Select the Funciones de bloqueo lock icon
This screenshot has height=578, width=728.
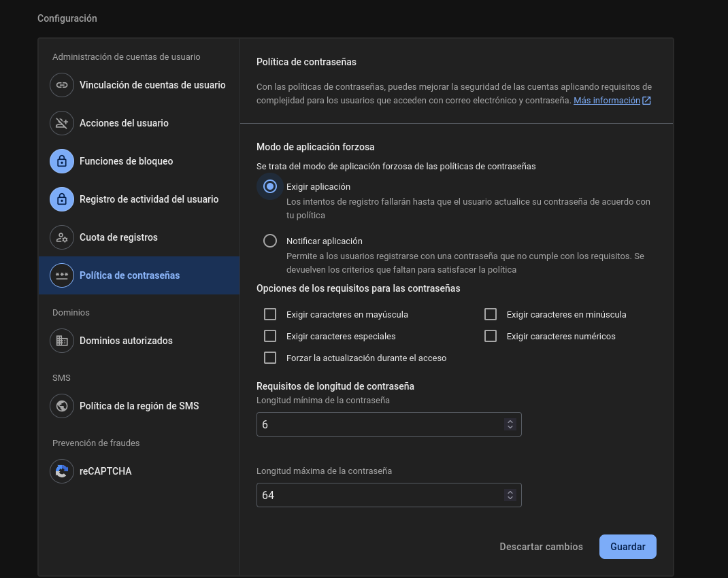(62, 161)
